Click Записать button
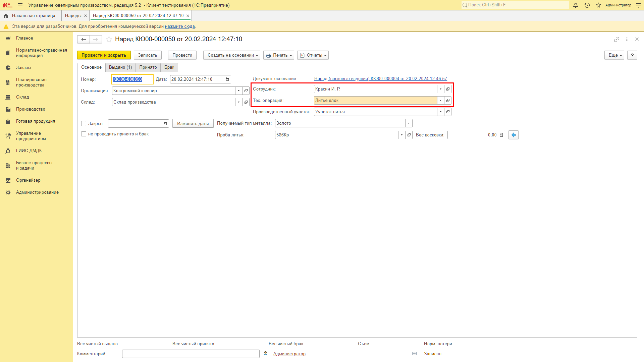644x362 pixels. [148, 55]
